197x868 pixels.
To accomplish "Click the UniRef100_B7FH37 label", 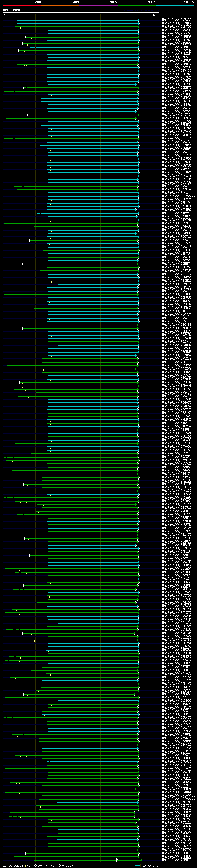I will (x=176, y=856).
